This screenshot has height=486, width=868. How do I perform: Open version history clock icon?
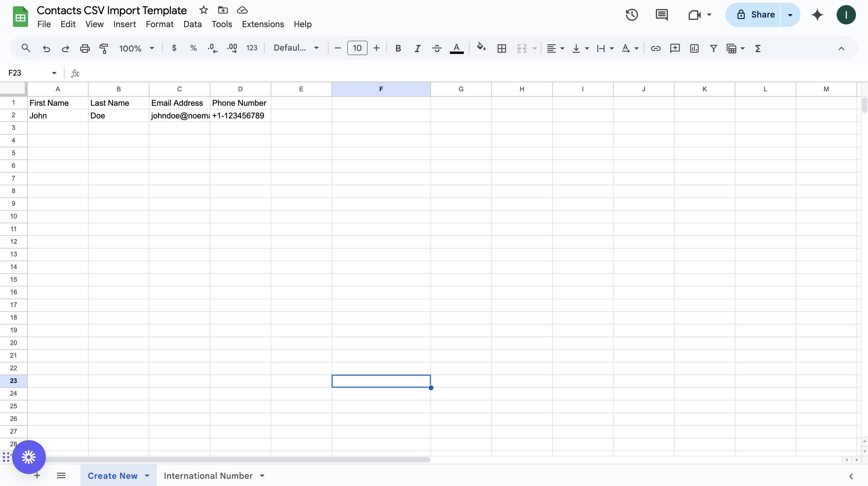pyautogui.click(x=632, y=15)
